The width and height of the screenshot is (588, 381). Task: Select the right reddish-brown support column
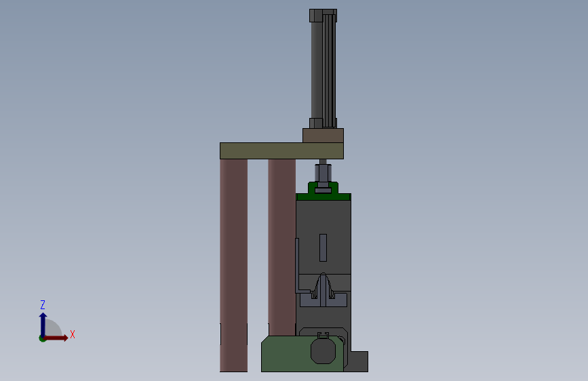[281, 247]
